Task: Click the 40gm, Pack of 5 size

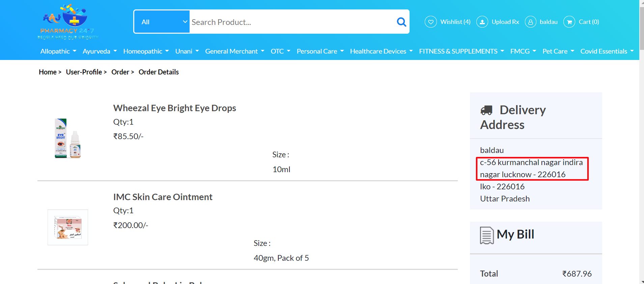Action: pos(281,258)
